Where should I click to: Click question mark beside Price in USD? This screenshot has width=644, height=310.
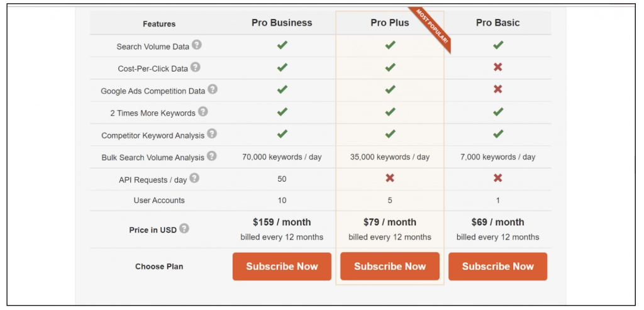click(x=184, y=229)
